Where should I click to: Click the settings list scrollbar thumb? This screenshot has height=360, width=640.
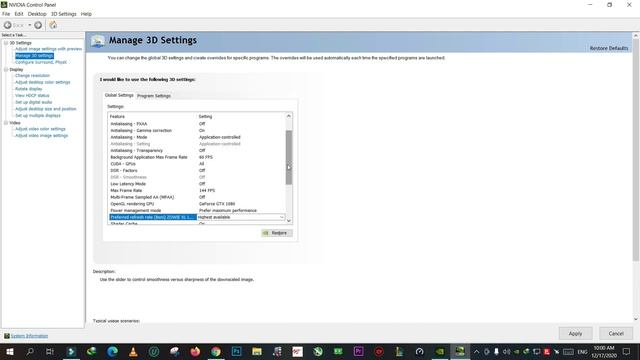(289, 157)
